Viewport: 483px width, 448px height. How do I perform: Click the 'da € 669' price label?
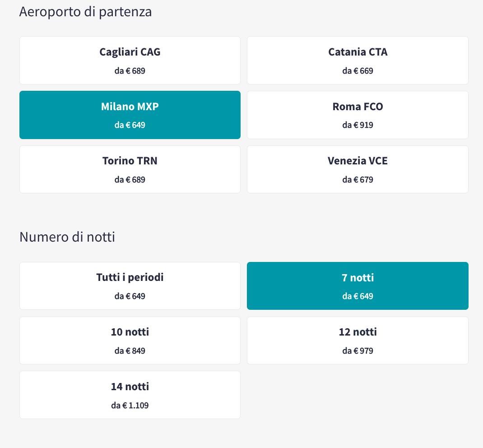(x=358, y=71)
